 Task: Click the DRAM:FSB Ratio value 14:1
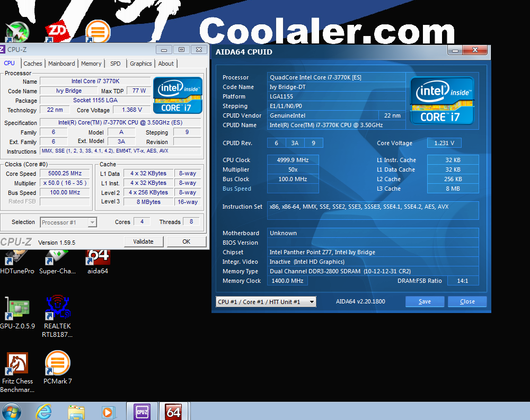[463, 281]
